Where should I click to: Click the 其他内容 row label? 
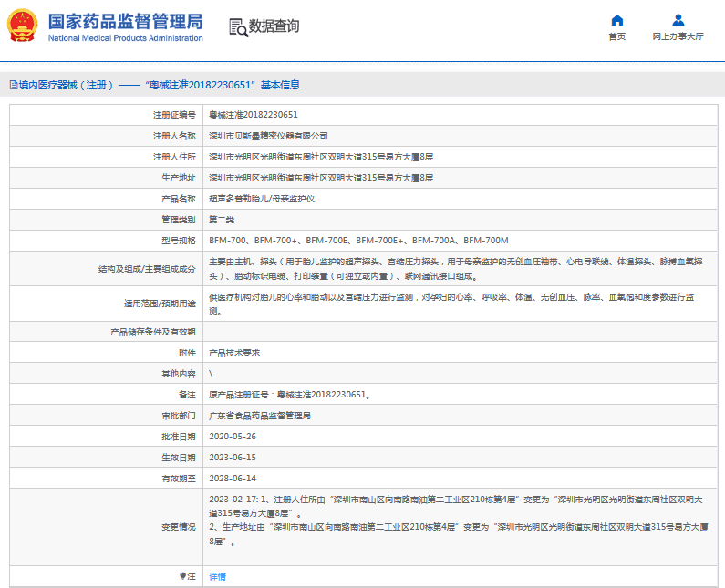coord(179,374)
